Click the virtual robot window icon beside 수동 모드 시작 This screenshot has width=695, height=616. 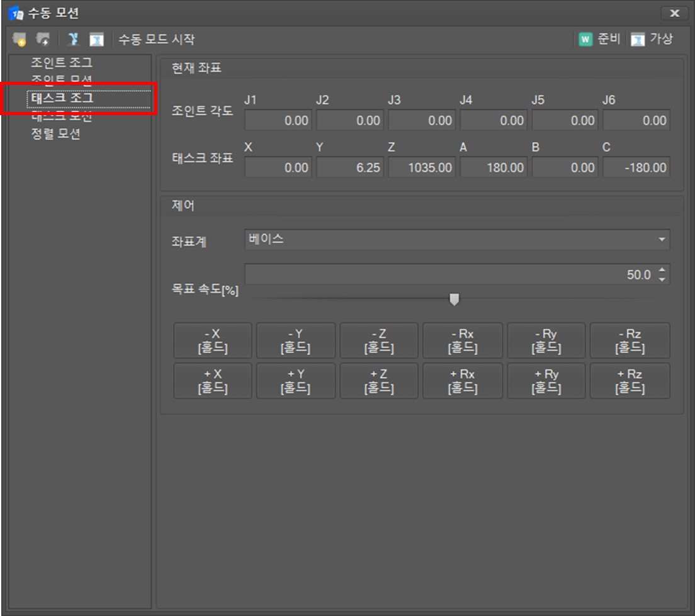[96, 40]
